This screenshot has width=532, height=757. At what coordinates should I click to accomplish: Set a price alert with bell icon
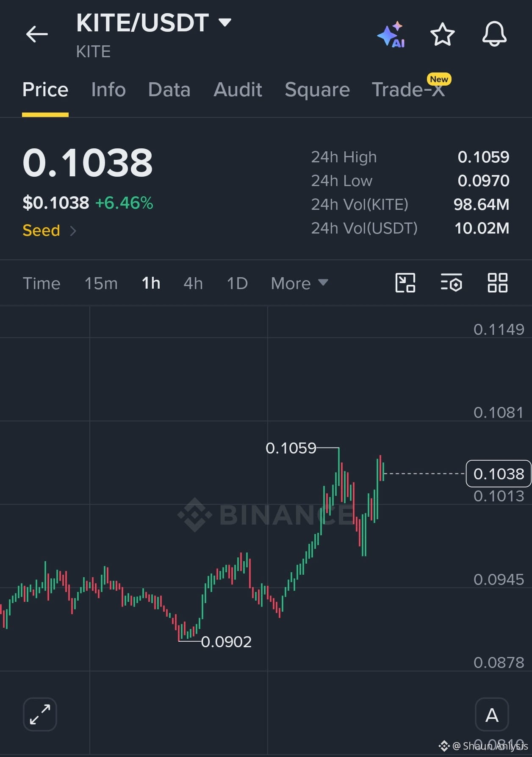pos(494,33)
